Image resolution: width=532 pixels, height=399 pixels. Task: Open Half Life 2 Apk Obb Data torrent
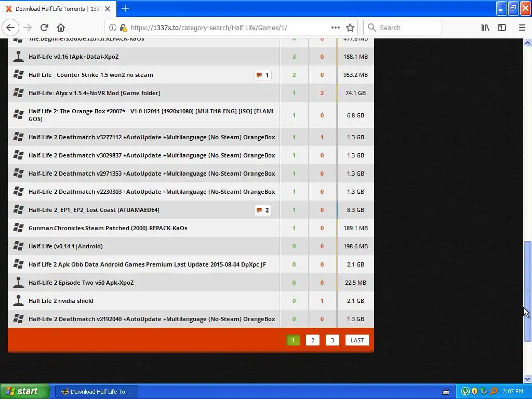click(147, 264)
